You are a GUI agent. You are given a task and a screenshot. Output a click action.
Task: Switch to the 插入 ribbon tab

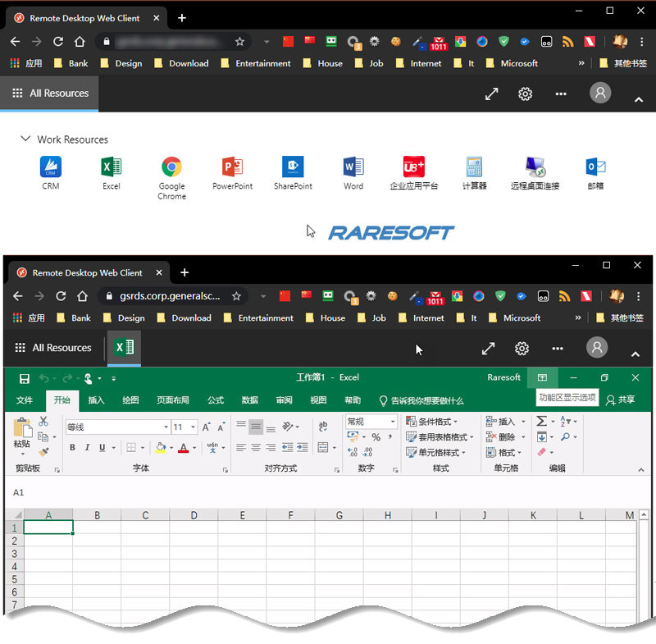97,400
